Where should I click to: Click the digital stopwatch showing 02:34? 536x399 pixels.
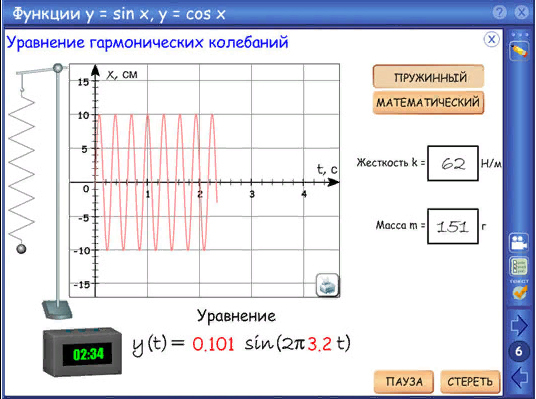click(82, 352)
